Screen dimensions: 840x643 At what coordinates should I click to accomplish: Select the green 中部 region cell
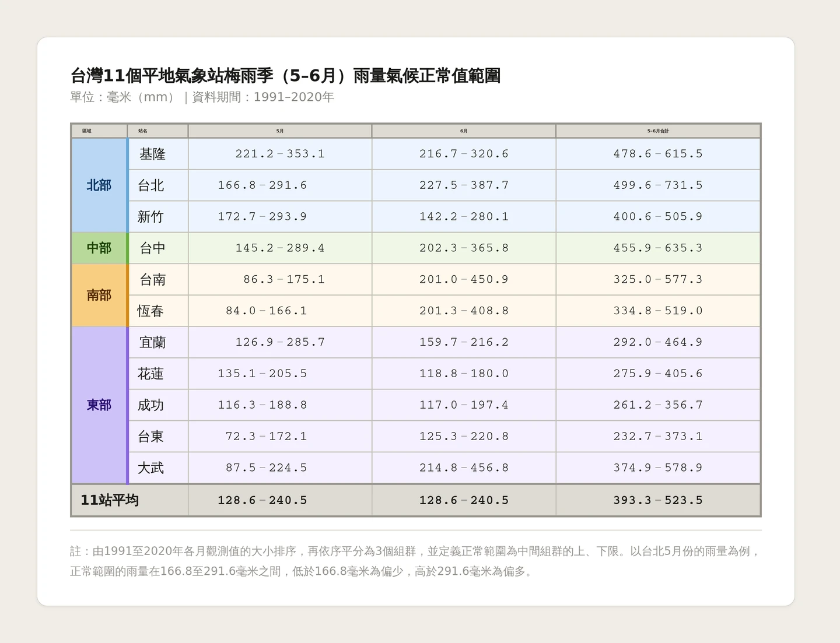pyautogui.click(x=99, y=248)
